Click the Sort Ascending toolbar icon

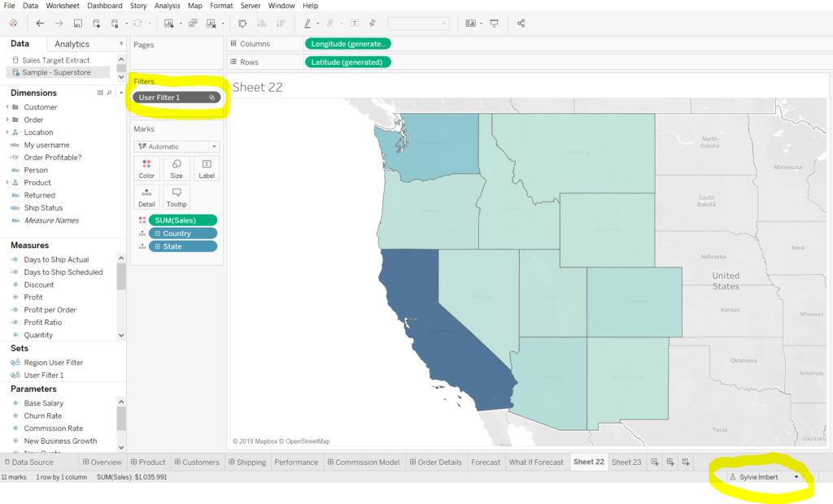point(261,24)
